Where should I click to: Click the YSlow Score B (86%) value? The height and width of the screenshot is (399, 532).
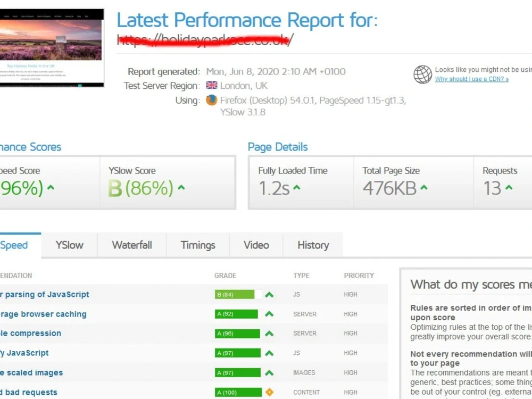[x=140, y=188]
